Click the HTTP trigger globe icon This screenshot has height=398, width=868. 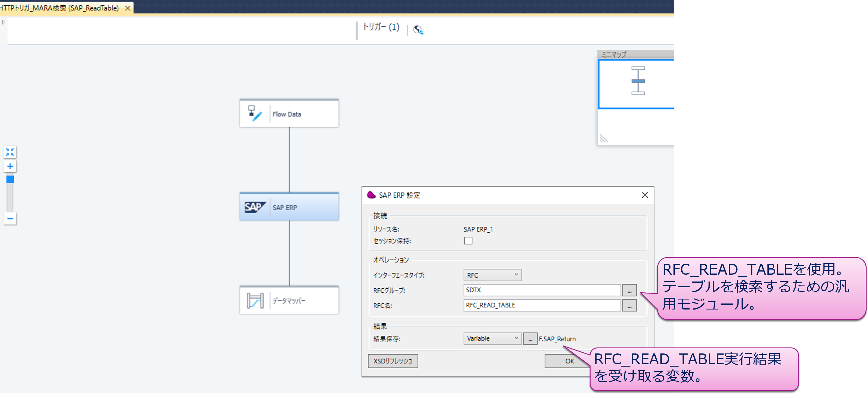(418, 30)
